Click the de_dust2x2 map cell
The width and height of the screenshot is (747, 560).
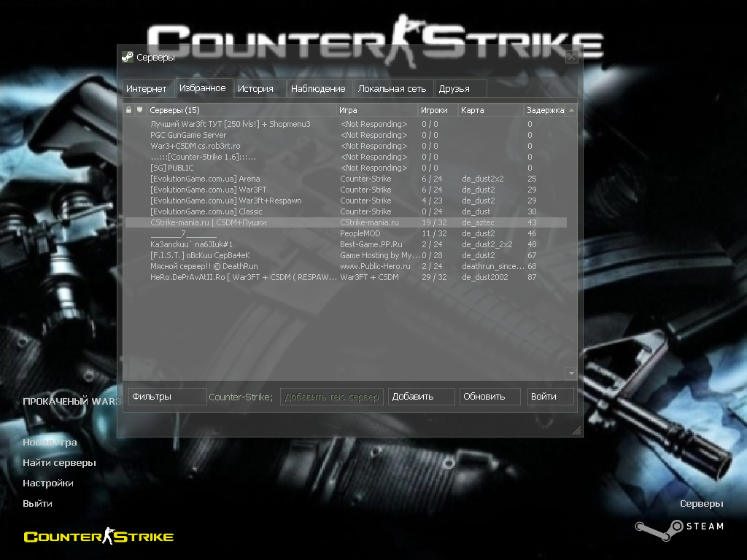(x=483, y=179)
